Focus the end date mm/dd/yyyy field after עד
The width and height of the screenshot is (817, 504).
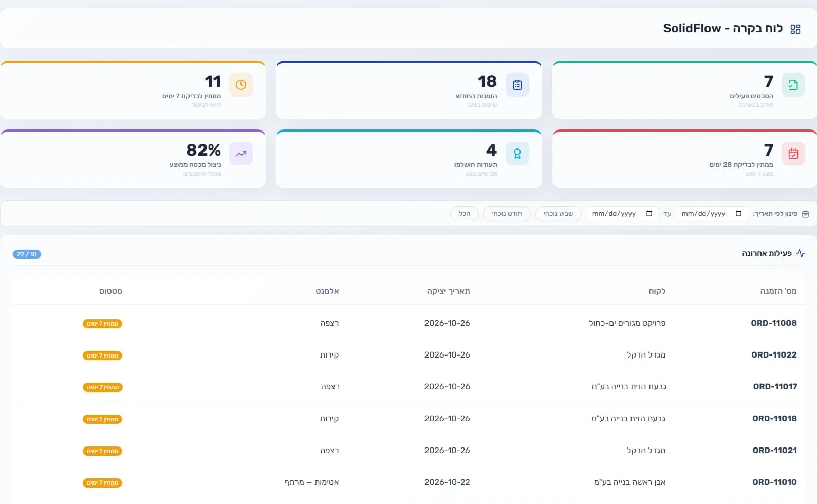click(622, 214)
